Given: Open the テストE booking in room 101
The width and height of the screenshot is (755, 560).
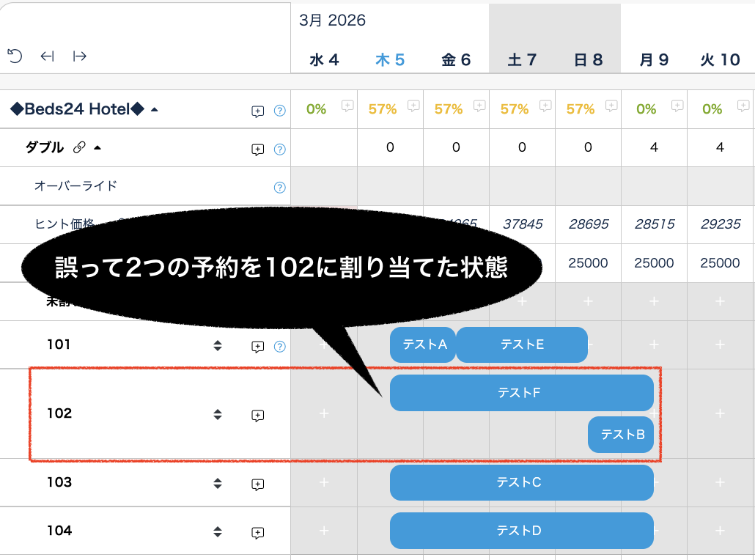Looking at the screenshot, I should [522, 345].
